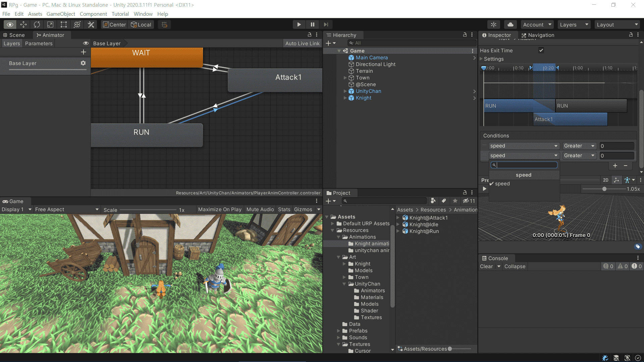The height and width of the screenshot is (362, 644).
Task: Play the animation preview
Action: tap(484, 189)
